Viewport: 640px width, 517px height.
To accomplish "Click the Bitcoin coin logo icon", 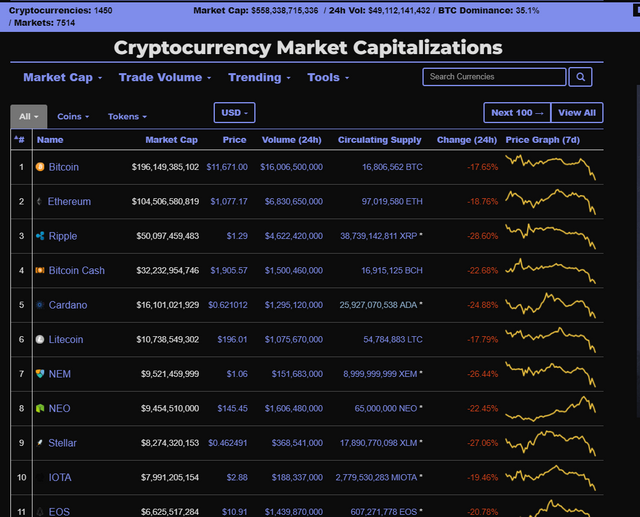I will click(x=40, y=167).
